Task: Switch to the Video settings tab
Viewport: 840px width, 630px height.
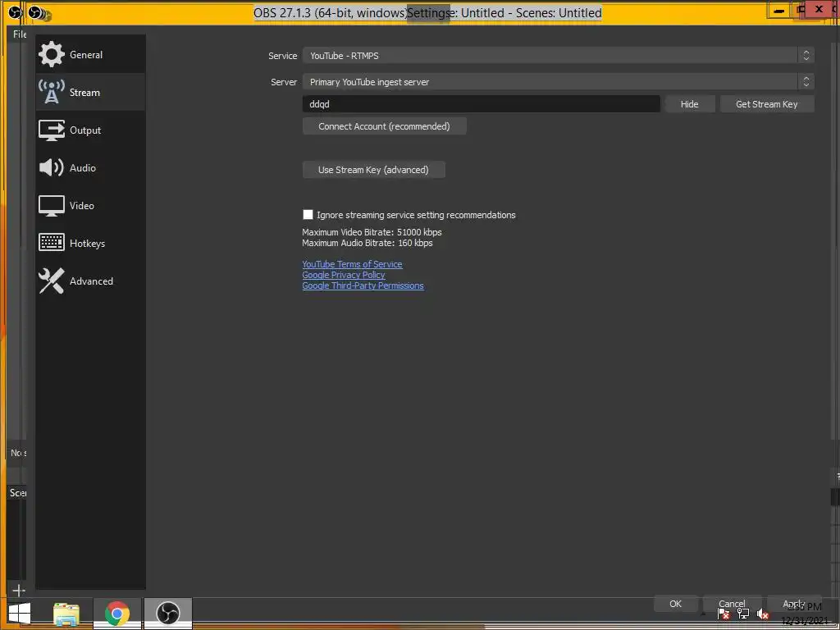Action: 90,206
